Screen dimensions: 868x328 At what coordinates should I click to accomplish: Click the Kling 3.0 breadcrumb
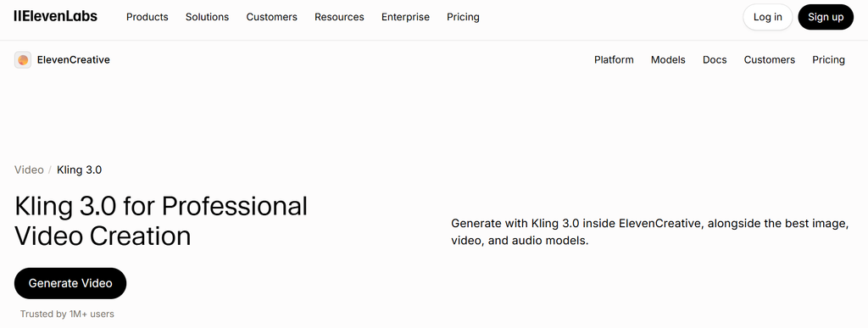[x=79, y=170]
